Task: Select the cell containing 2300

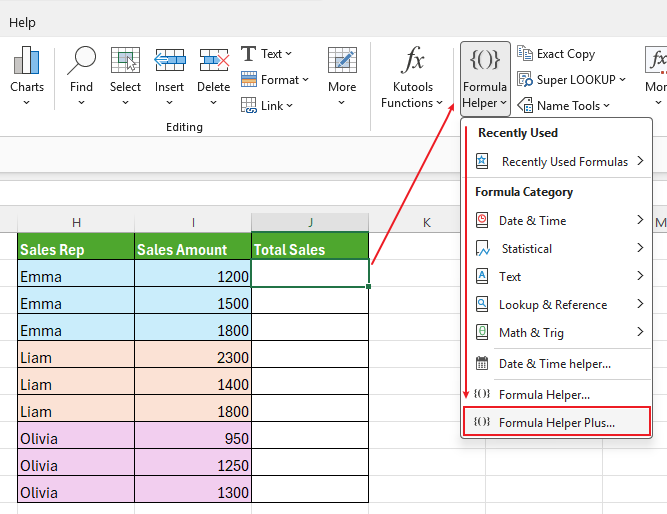Action: pyautogui.click(x=193, y=354)
